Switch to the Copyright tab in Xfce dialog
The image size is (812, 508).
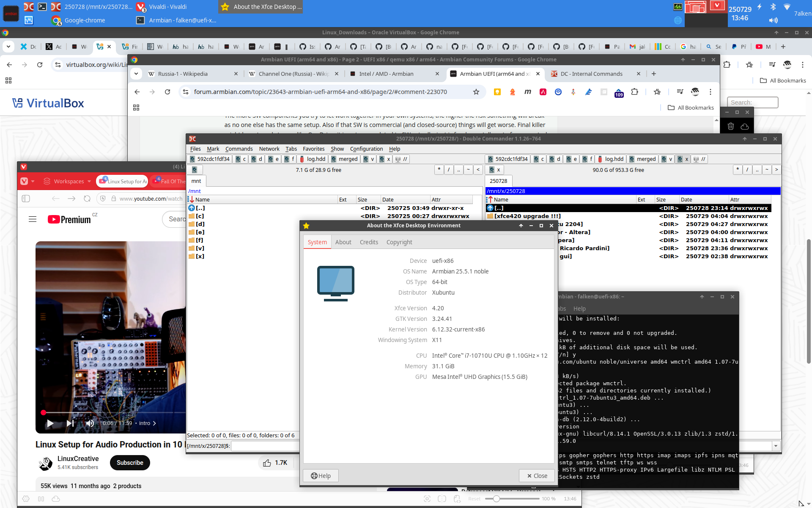[399, 242]
